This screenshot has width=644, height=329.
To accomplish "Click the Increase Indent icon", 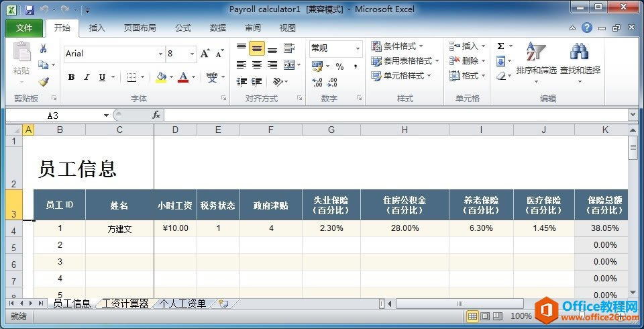I will [x=257, y=81].
